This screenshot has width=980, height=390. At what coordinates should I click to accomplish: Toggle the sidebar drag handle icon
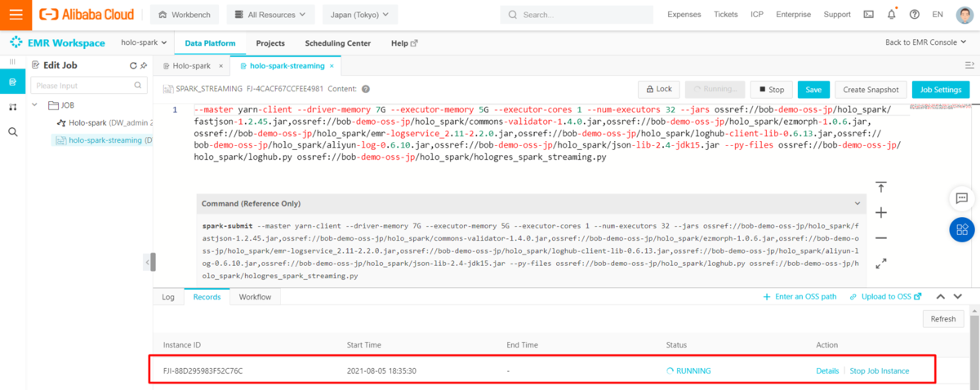point(12,62)
